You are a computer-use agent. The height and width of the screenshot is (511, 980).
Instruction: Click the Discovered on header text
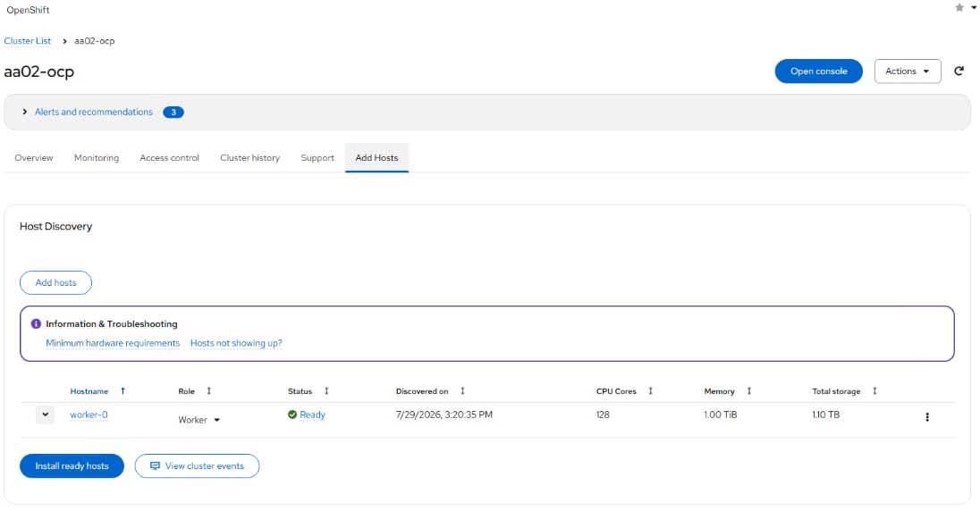tap(422, 391)
